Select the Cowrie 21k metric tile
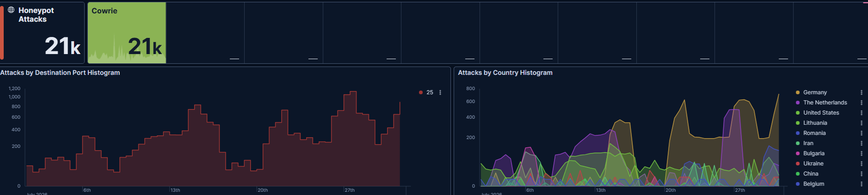This screenshot has height=195, width=868. pyautogui.click(x=127, y=33)
